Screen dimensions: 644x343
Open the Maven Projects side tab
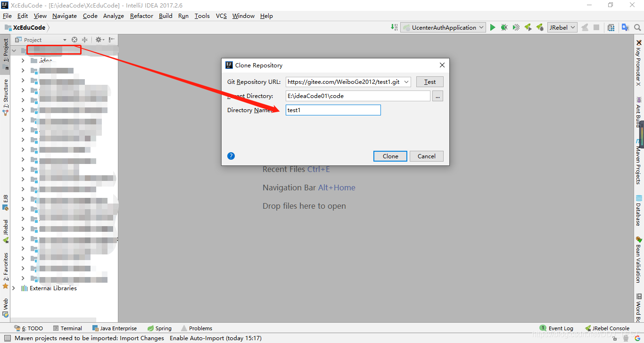click(639, 162)
